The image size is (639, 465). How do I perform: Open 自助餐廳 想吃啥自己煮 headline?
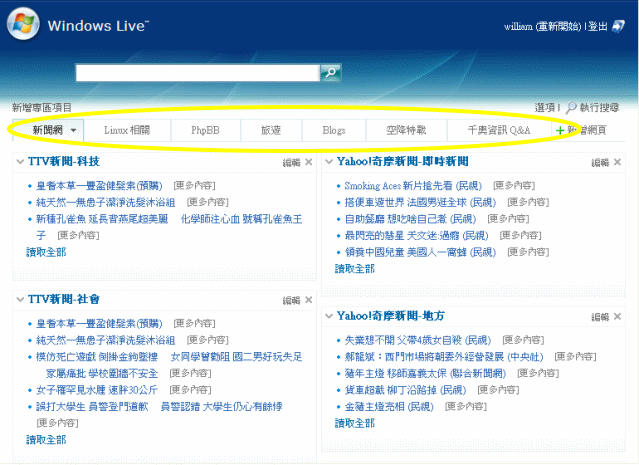pos(410,219)
